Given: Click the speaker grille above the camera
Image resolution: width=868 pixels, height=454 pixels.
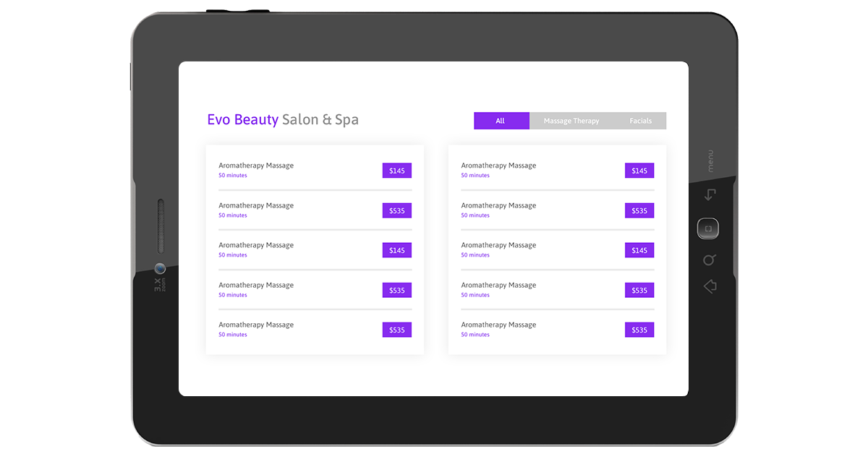Looking at the screenshot, I should pyautogui.click(x=161, y=226).
